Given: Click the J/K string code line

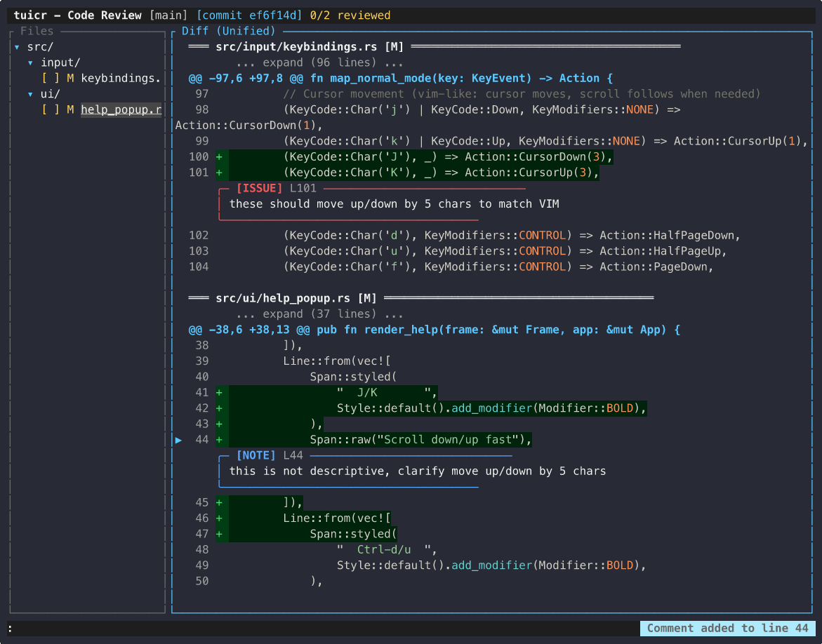Looking at the screenshot, I should click(x=387, y=392).
